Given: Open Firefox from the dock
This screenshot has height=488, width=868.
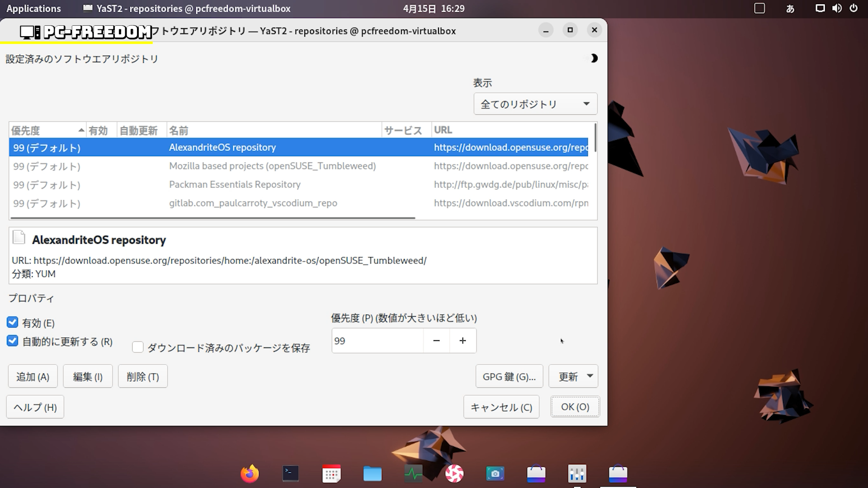Looking at the screenshot, I should tap(250, 474).
